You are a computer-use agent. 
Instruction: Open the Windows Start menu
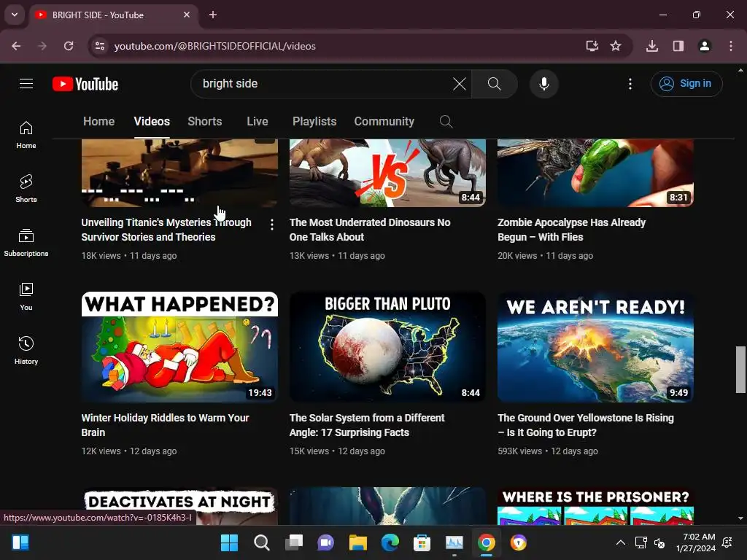[229, 542]
